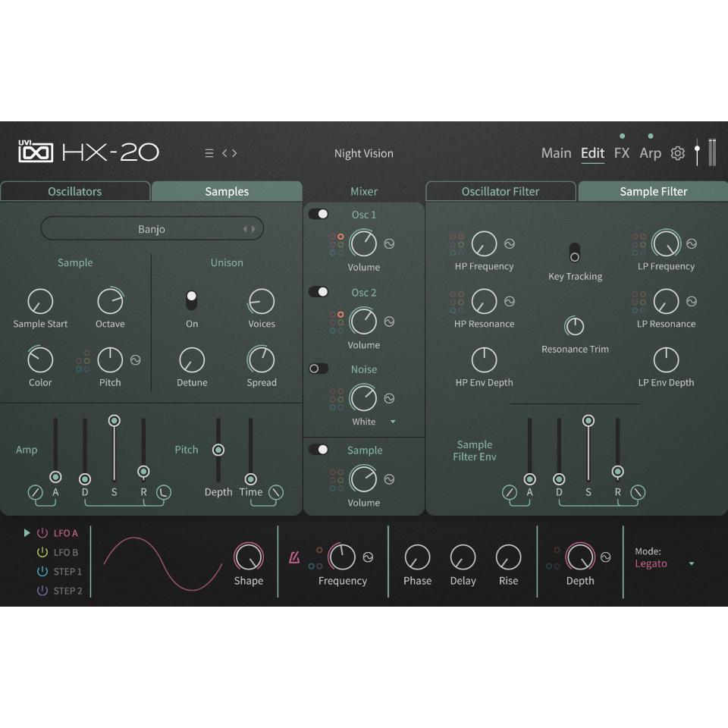Click the Night Vision preset name

click(363, 153)
